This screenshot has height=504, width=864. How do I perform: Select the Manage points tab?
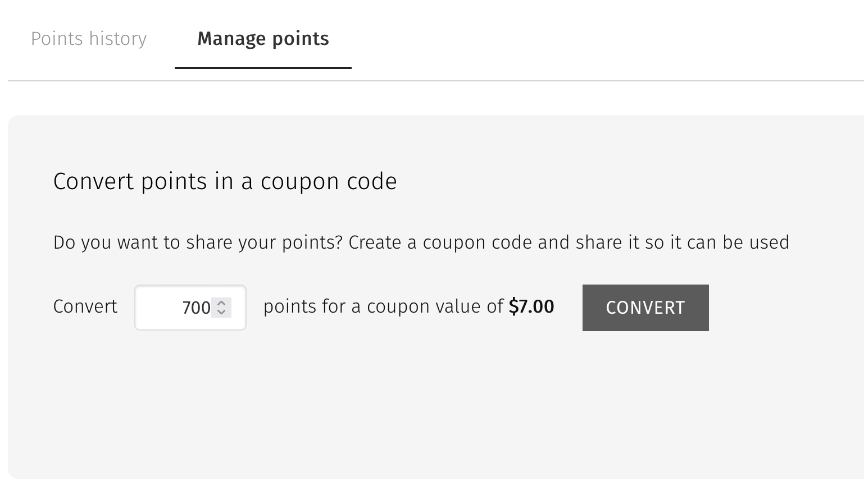point(262,39)
